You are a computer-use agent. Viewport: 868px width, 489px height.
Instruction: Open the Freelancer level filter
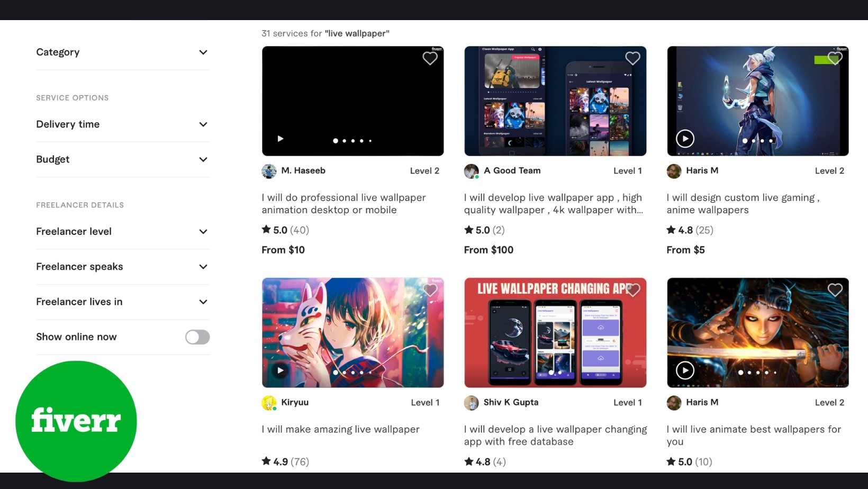click(x=122, y=232)
